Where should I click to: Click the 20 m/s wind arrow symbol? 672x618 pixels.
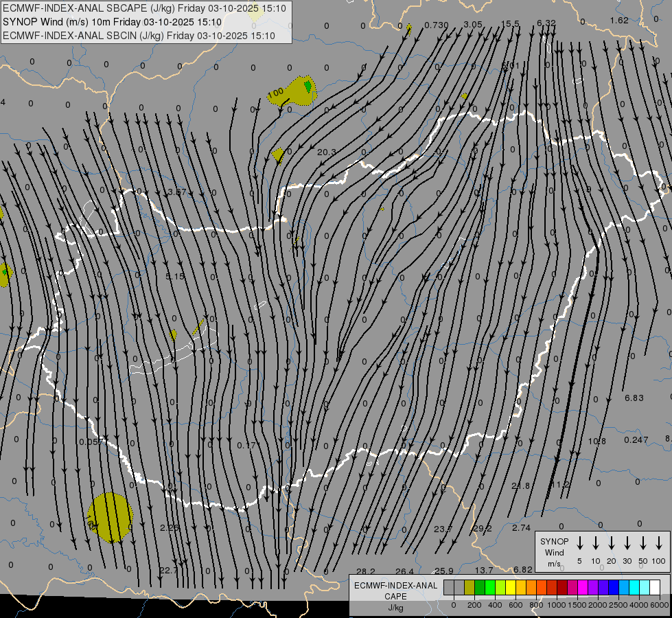click(611, 543)
